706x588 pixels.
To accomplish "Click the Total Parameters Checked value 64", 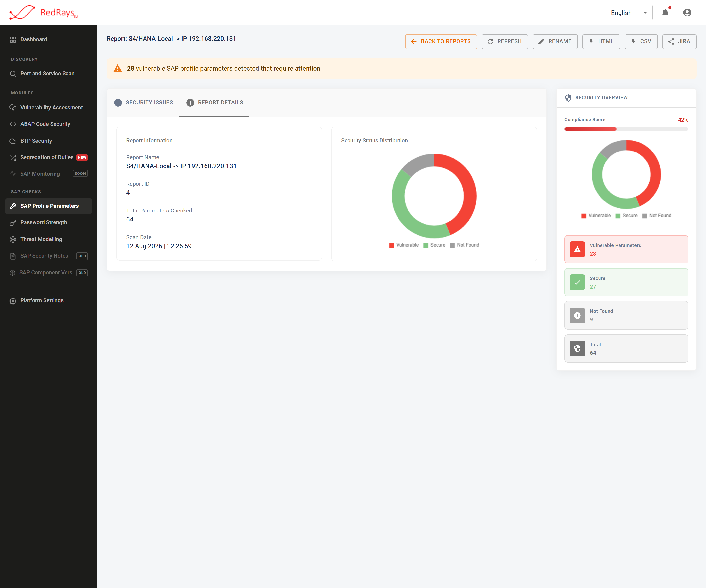I will (x=130, y=220).
